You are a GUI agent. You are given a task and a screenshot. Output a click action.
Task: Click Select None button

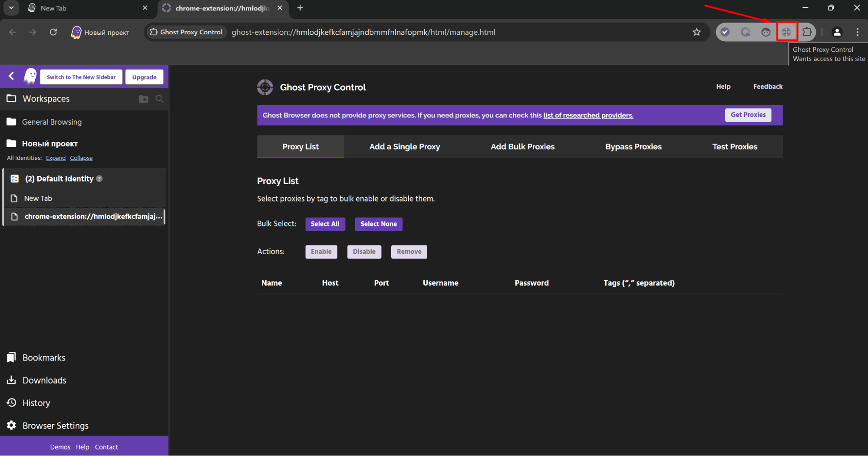tap(378, 224)
